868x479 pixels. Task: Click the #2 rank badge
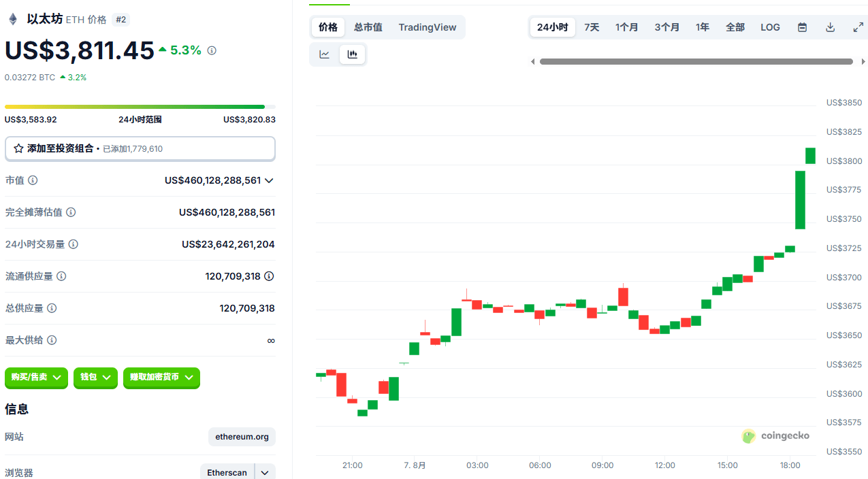tap(121, 20)
